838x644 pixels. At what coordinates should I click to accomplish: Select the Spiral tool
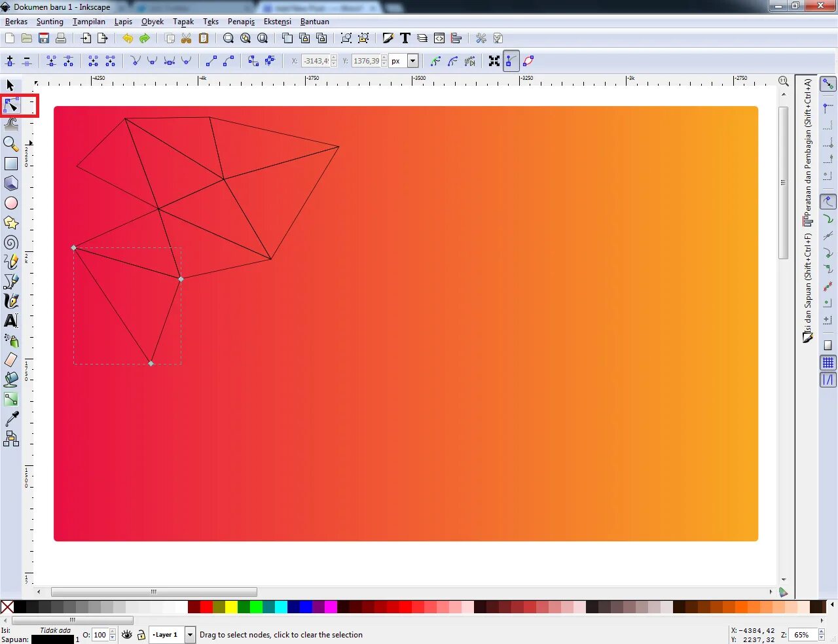click(10, 242)
